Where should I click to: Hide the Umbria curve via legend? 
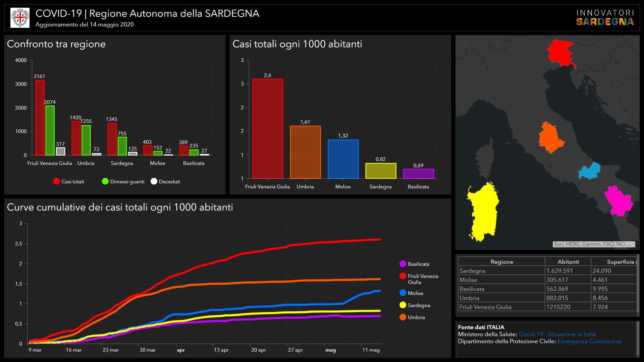point(412,317)
